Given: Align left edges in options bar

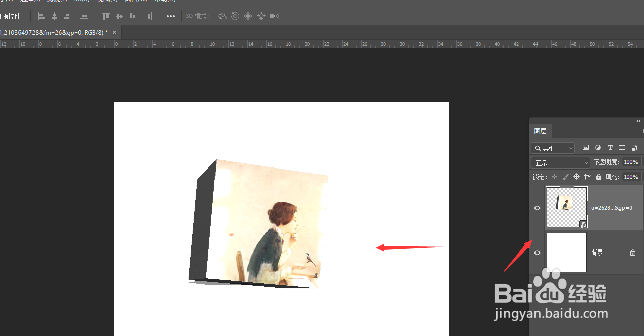Looking at the screenshot, I should [41, 16].
